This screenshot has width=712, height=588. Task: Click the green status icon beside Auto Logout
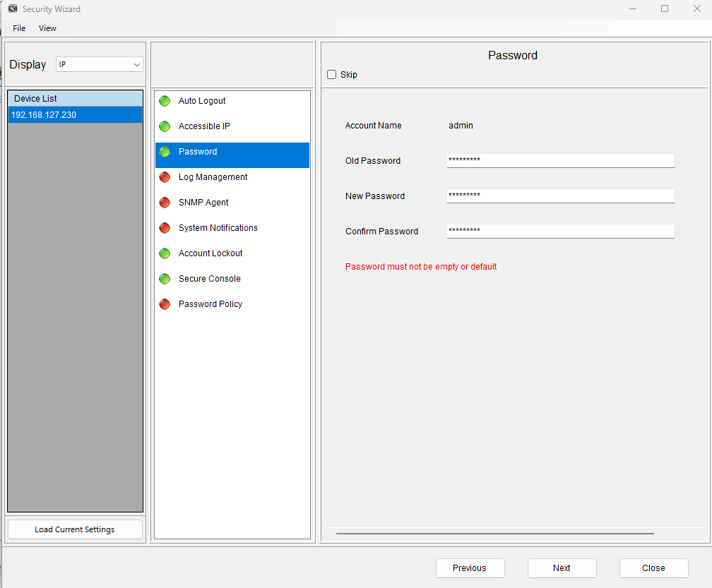pos(165,101)
